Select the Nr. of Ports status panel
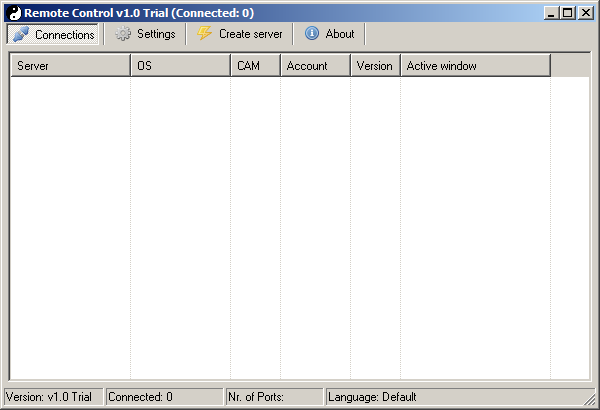This screenshot has height=410, width=600. [x=274, y=397]
